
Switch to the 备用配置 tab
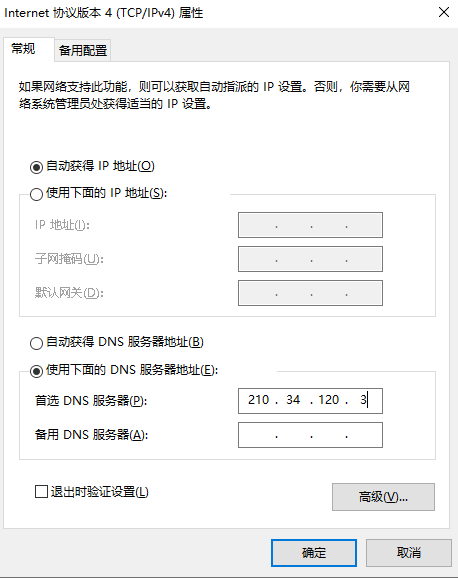click(83, 50)
